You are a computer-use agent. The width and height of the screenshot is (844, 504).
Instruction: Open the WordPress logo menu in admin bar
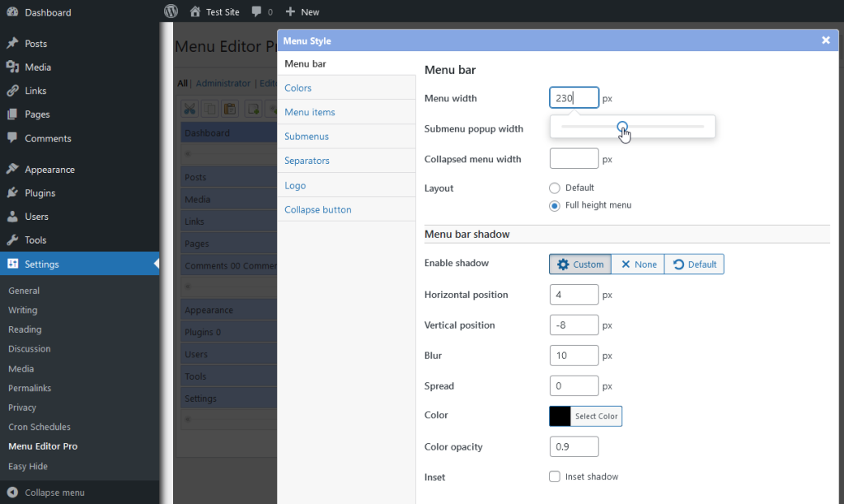171,12
